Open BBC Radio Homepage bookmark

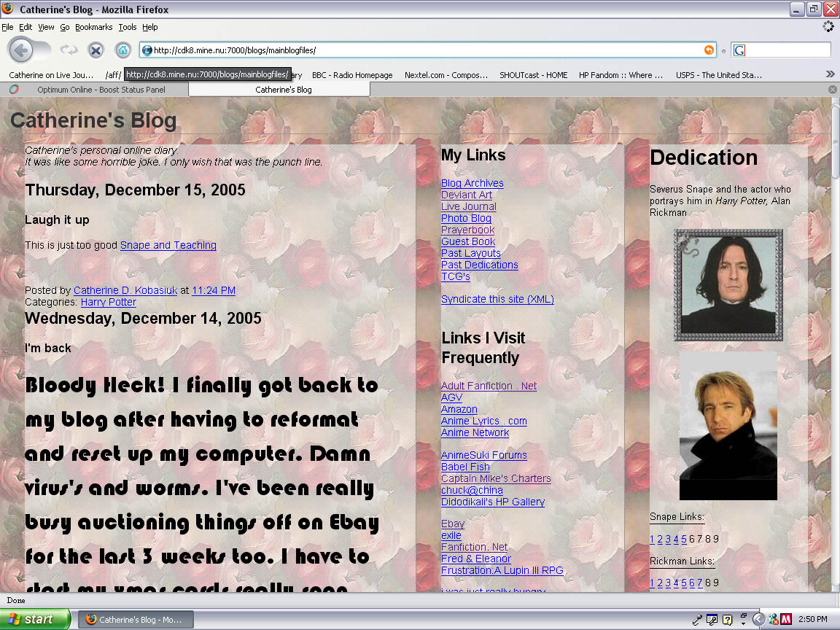point(352,75)
